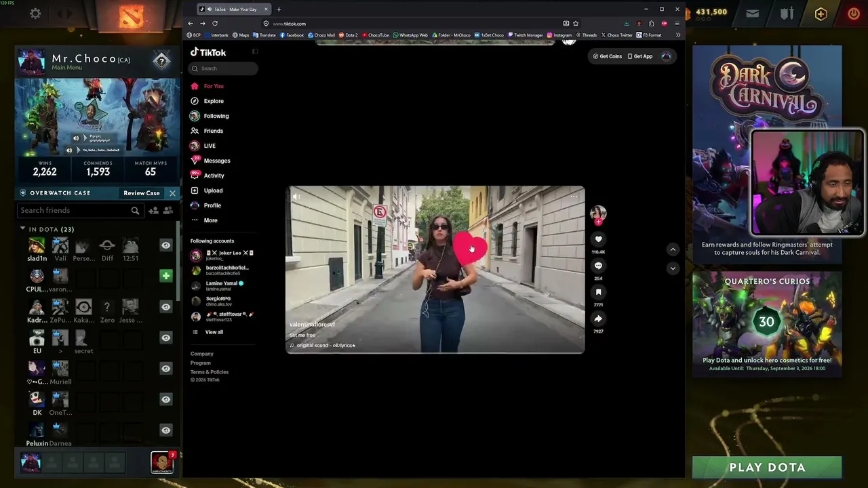Click the red power button in Dota

coord(853,13)
